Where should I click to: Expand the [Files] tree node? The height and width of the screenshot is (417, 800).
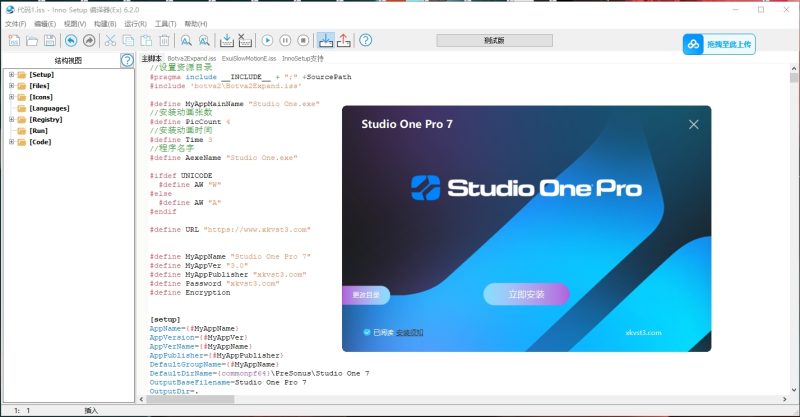pyautogui.click(x=11, y=86)
